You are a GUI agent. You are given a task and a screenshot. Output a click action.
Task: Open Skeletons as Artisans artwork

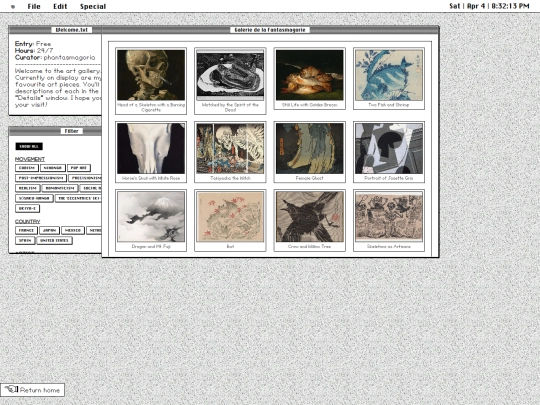389,220
